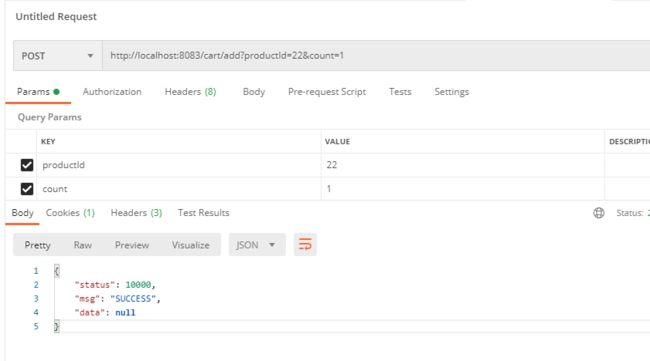Viewport: 650px width, 361px height.
Task: Click the Untitled Request title
Action: (x=56, y=17)
